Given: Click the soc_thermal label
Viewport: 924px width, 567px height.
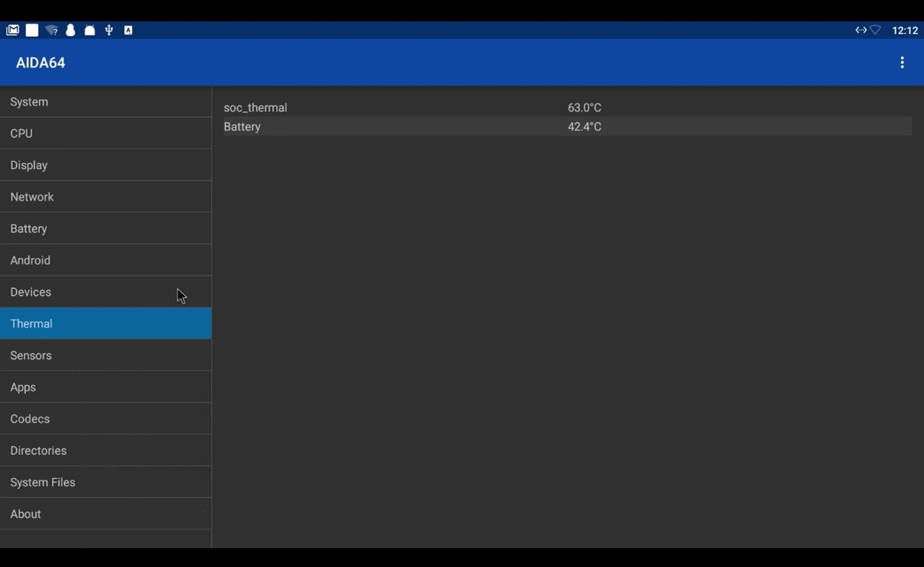Looking at the screenshot, I should [x=256, y=108].
